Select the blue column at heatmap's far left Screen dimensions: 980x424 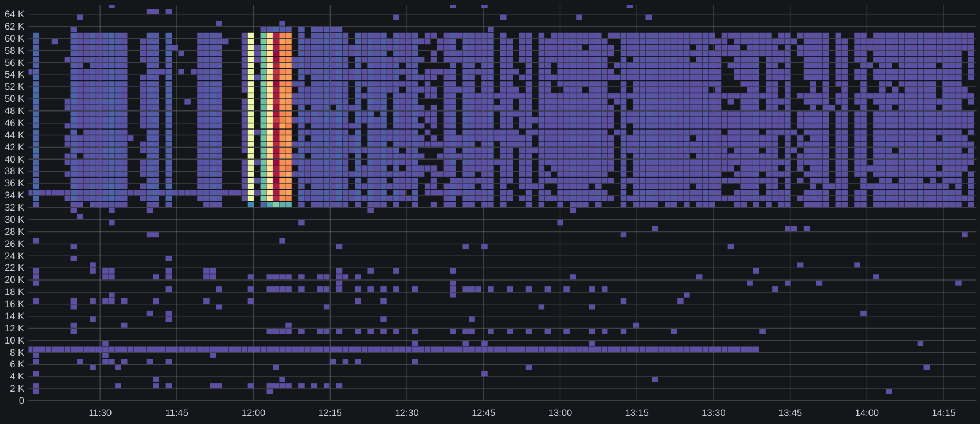click(x=36, y=120)
